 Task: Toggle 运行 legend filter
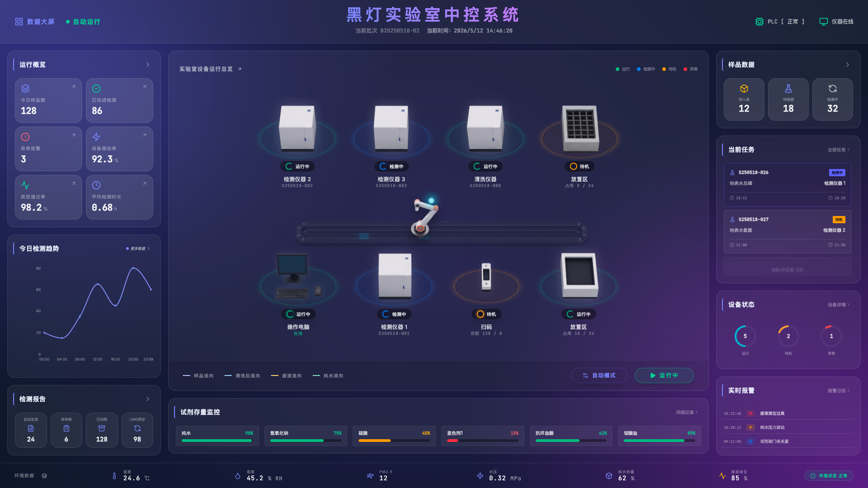click(623, 69)
